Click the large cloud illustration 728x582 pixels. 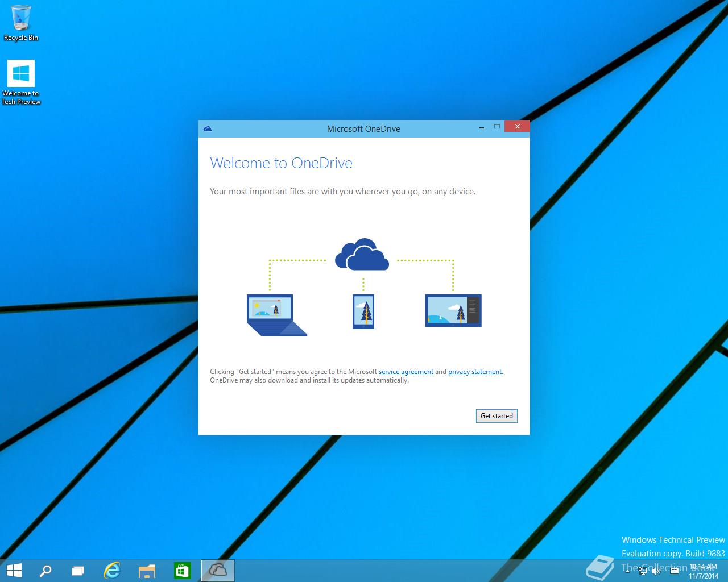[x=362, y=255]
